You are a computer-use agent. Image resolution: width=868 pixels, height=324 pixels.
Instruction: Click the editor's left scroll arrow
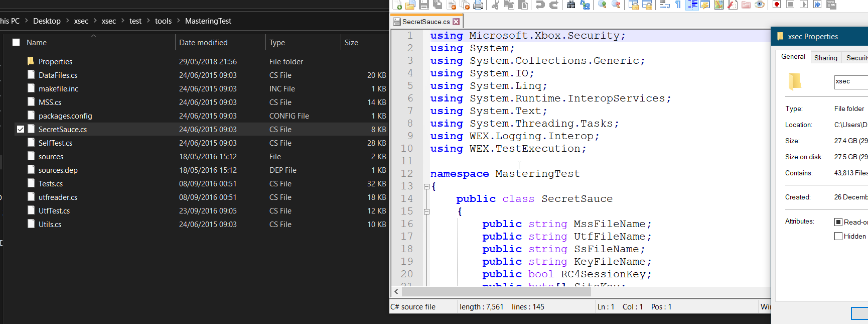(x=396, y=291)
